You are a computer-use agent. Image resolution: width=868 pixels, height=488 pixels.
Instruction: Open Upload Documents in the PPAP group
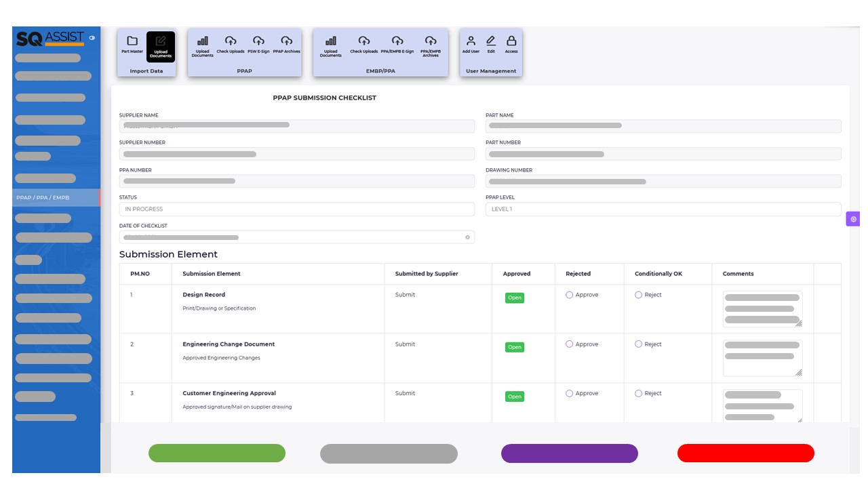[x=202, y=46]
